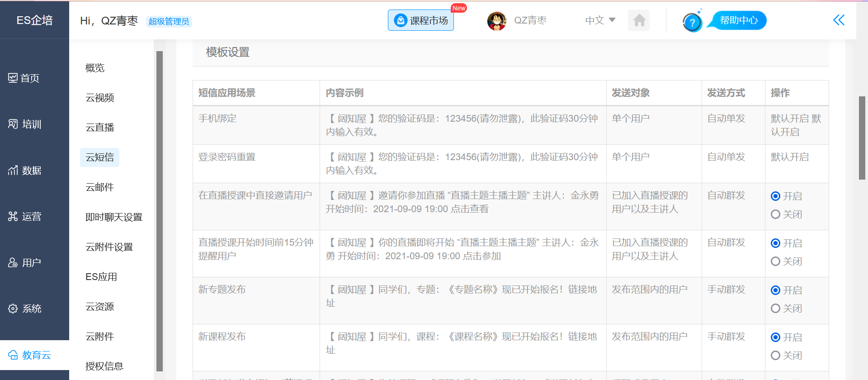Open the QZ青枣 account menu
This screenshot has width=868, height=380.
pos(530,20)
